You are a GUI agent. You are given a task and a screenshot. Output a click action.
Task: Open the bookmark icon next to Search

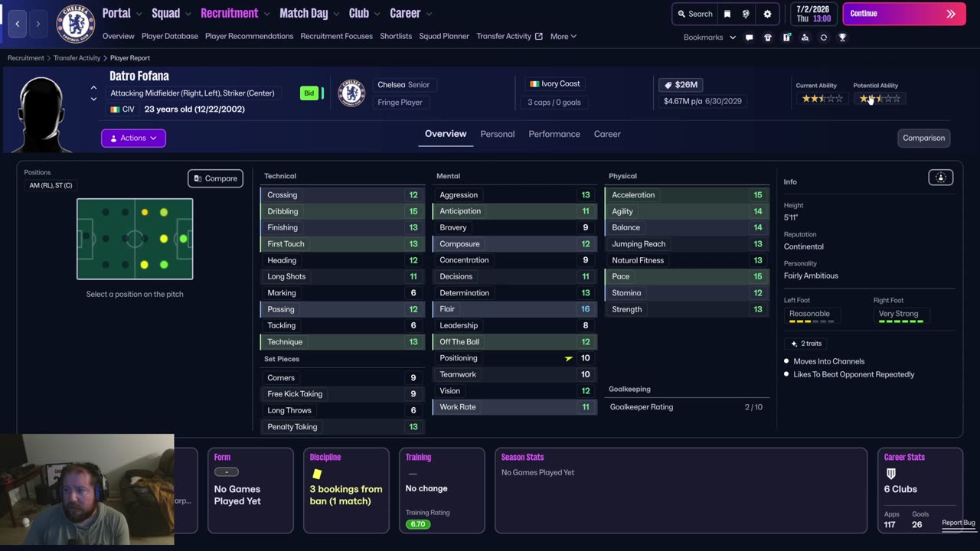pyautogui.click(x=727, y=14)
